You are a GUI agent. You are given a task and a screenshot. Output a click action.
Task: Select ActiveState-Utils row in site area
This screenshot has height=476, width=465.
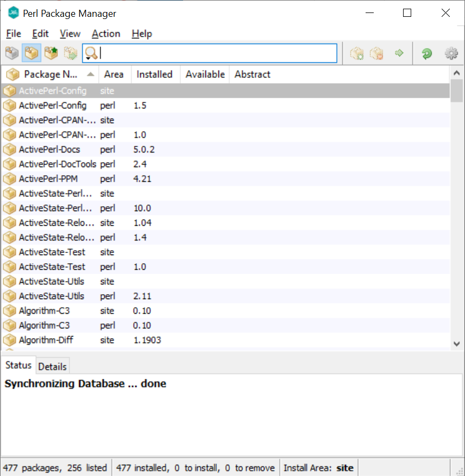(225, 281)
